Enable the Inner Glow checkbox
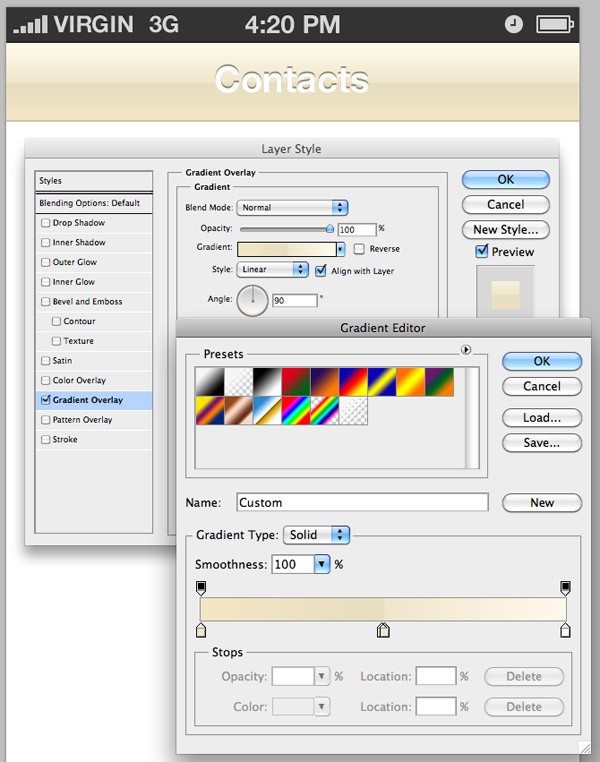 (46, 282)
